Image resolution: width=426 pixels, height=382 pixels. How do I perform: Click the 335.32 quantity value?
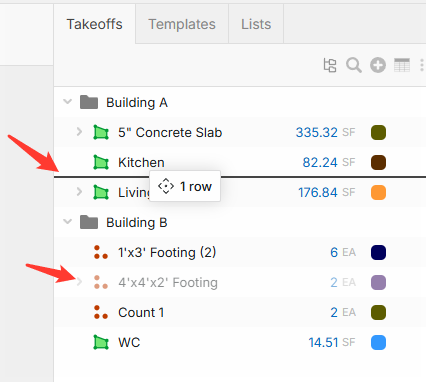[x=317, y=132]
